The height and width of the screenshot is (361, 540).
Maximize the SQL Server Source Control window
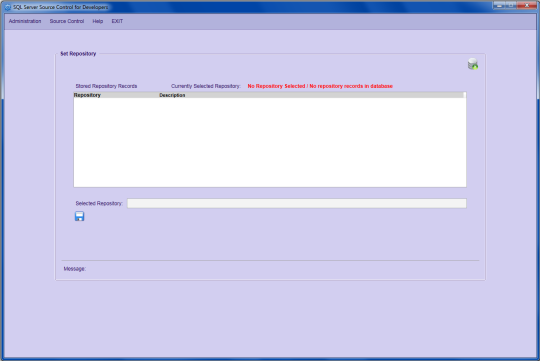pos(510,5)
